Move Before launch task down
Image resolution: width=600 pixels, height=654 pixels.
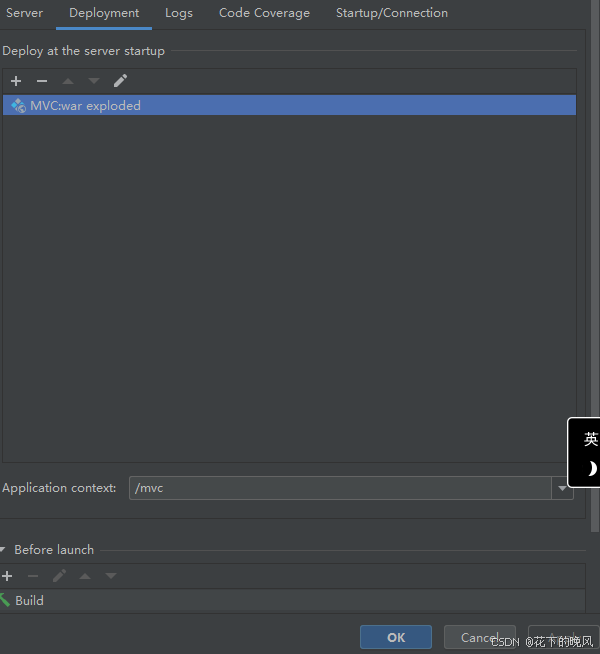(x=111, y=576)
